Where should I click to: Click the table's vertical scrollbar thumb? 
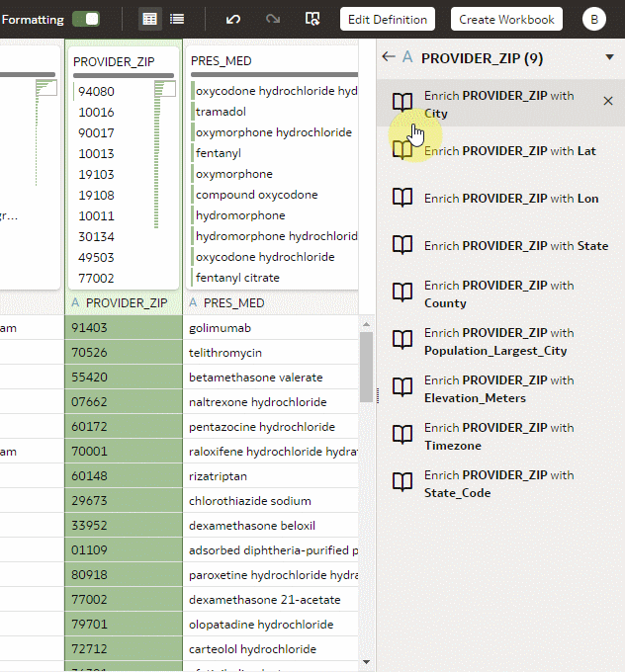click(x=366, y=367)
